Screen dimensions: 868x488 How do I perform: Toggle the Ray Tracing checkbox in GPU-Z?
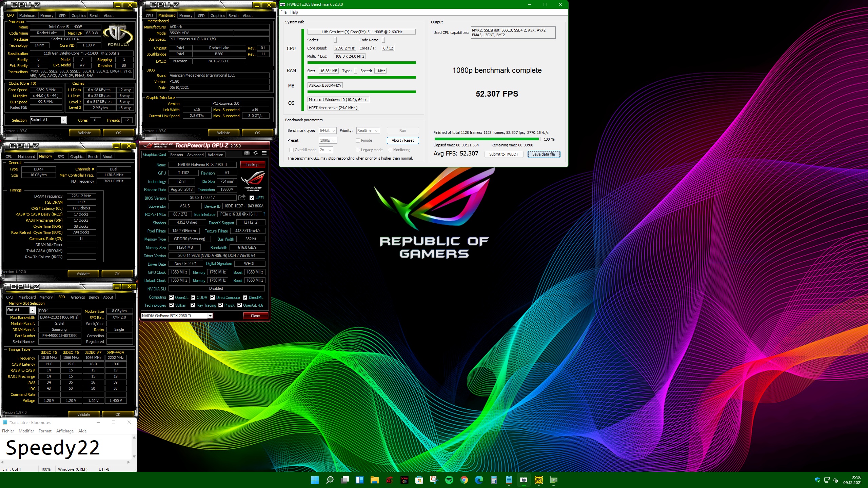point(193,305)
